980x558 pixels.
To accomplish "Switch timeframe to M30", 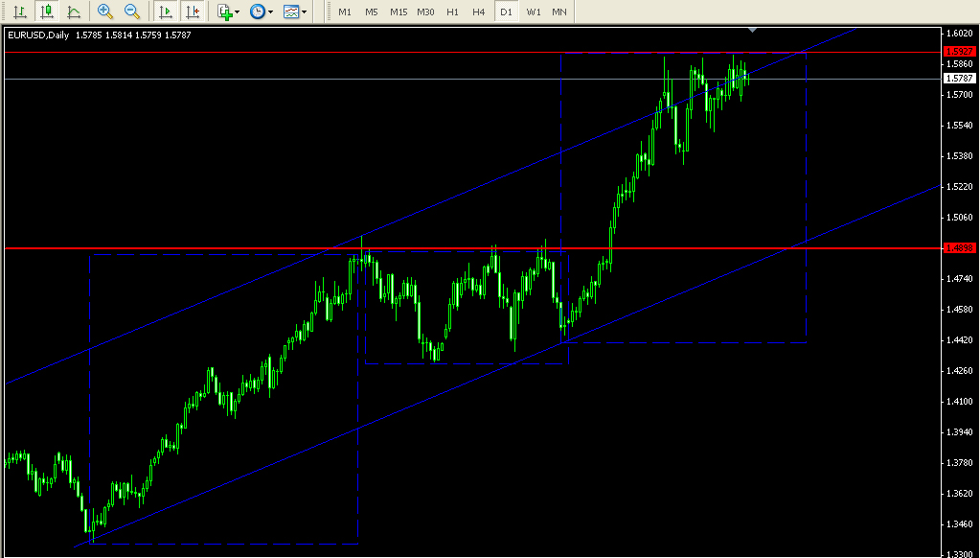I will [425, 12].
